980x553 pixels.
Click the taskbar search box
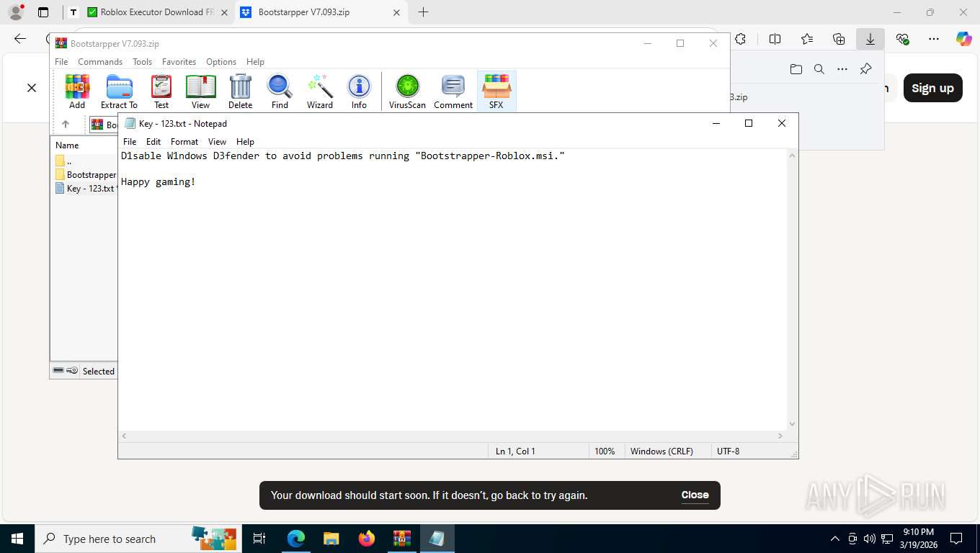coord(138,539)
